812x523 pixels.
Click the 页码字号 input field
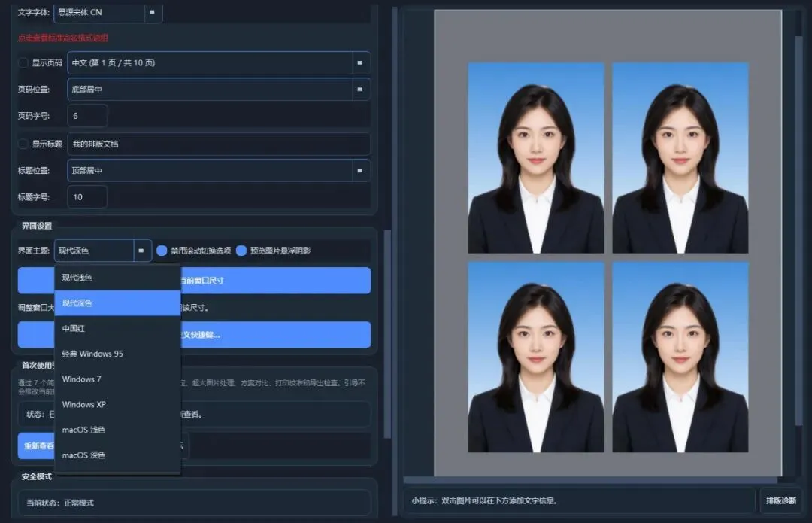click(87, 116)
